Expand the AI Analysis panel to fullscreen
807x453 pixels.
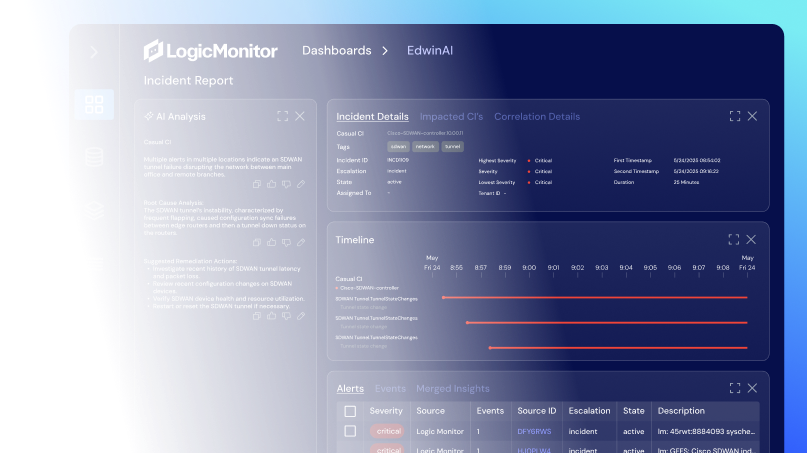pyautogui.click(x=283, y=116)
